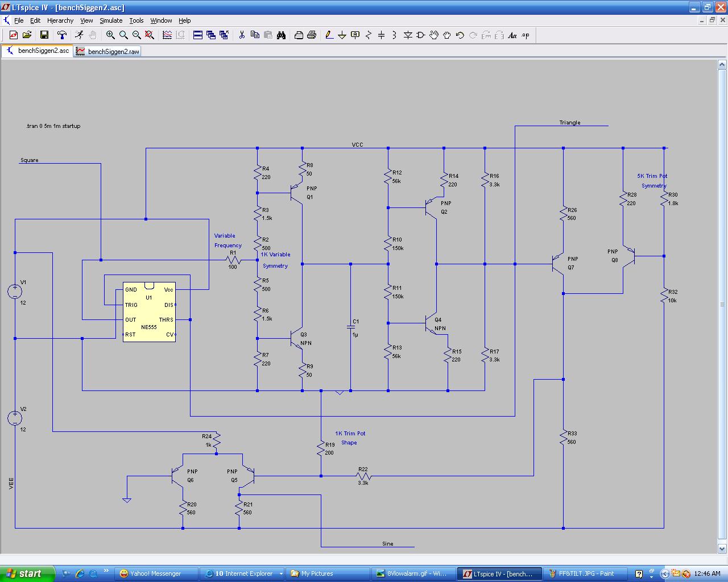The image size is (728, 582).
Task: Click the New Schematic toolbar icon
Action: [x=14, y=35]
